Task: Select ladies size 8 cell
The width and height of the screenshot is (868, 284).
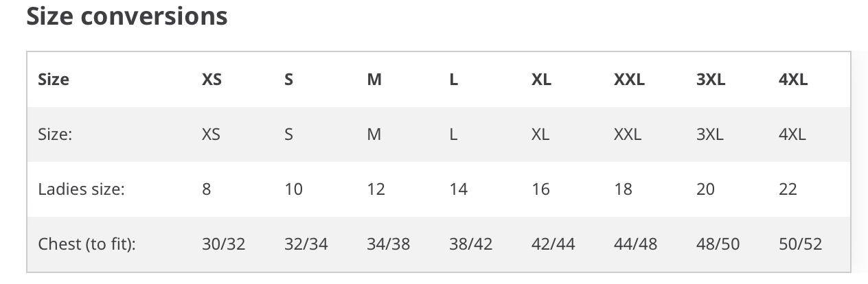Action: (x=207, y=189)
